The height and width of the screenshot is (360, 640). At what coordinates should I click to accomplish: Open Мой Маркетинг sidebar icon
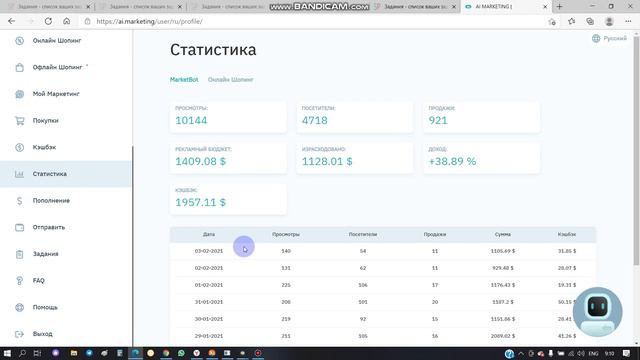click(x=19, y=94)
